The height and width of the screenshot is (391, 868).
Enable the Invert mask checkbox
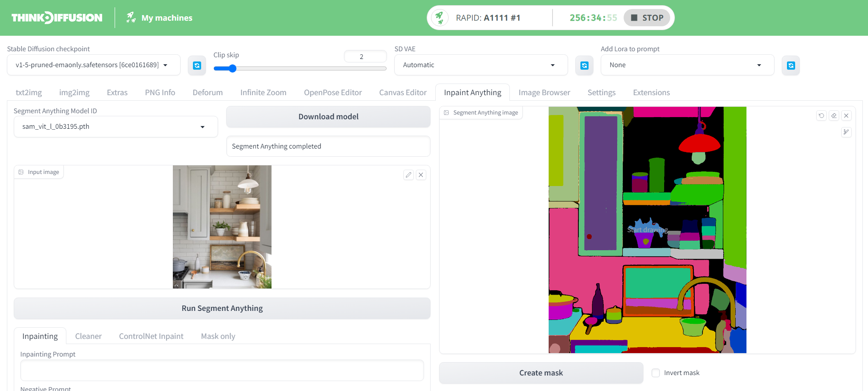tap(656, 373)
